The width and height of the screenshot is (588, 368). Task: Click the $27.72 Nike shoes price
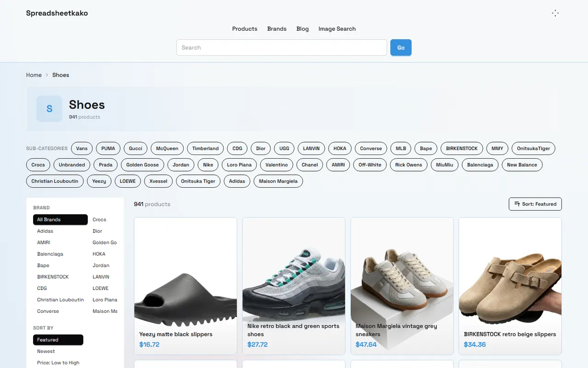257,345
